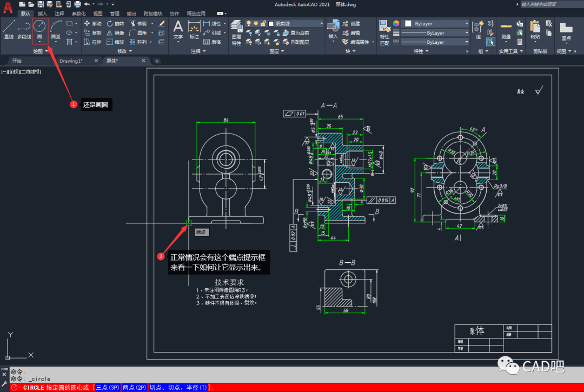Open Layer Properties (图层特性) panel
The image size is (584, 392).
pyautogui.click(x=236, y=27)
